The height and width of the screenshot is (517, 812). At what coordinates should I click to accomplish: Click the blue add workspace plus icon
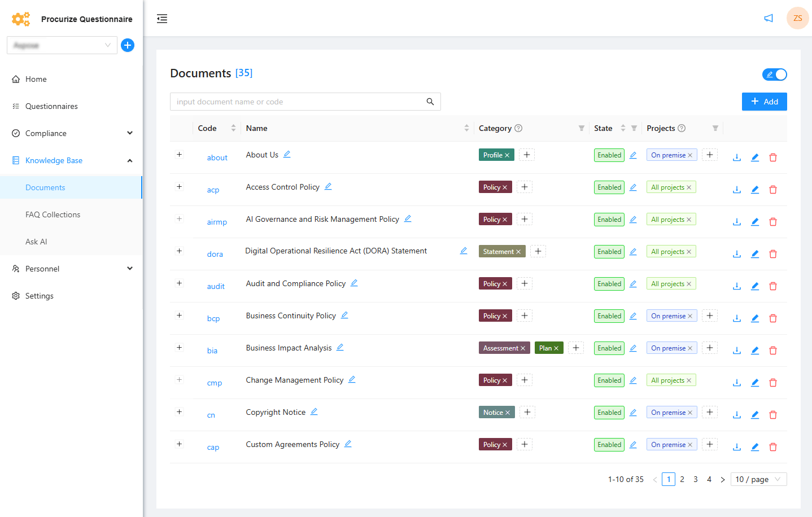coord(128,45)
